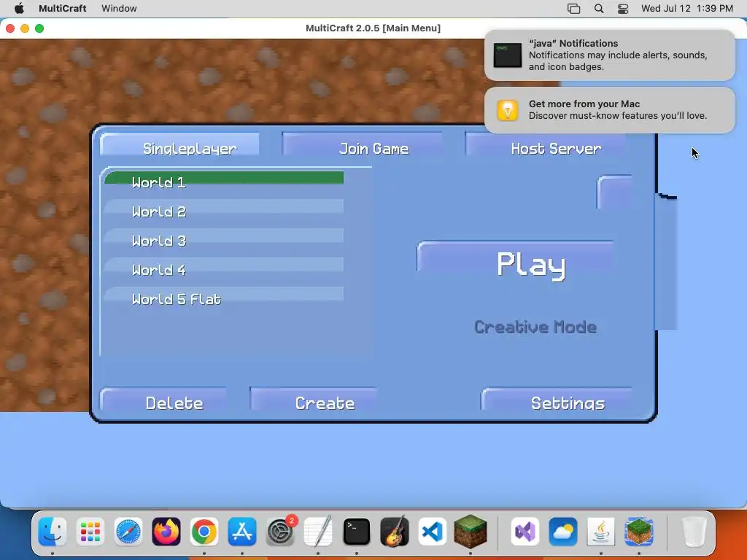Click the lightbulb Tips notification icon

(x=508, y=110)
